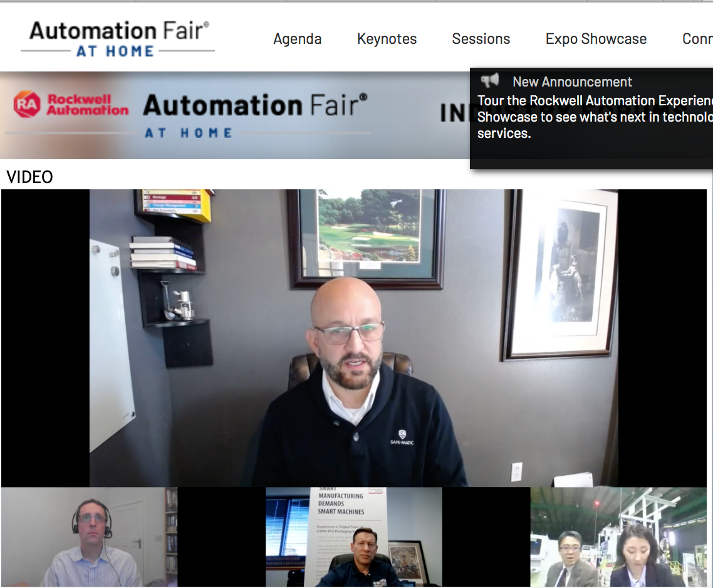Screen dimensions: 713x588
Task: Select the thumbnail of the man wearing a headset
Action: point(90,537)
